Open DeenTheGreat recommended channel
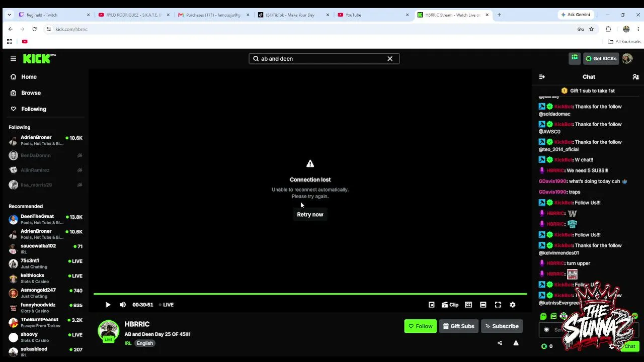 (45, 220)
